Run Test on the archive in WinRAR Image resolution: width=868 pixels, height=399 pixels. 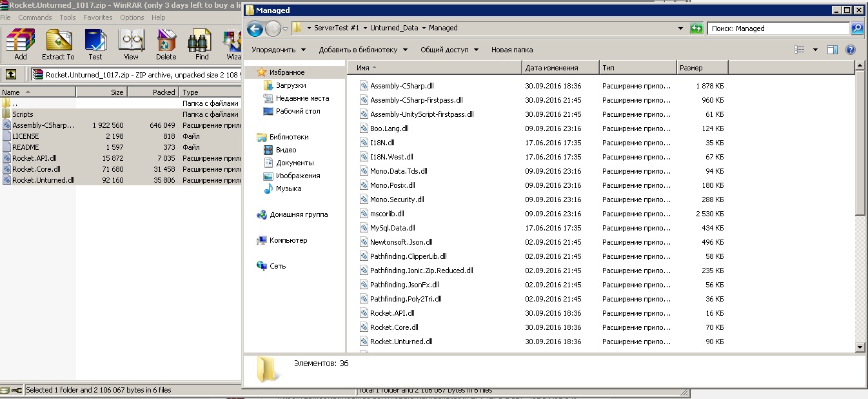coord(95,45)
